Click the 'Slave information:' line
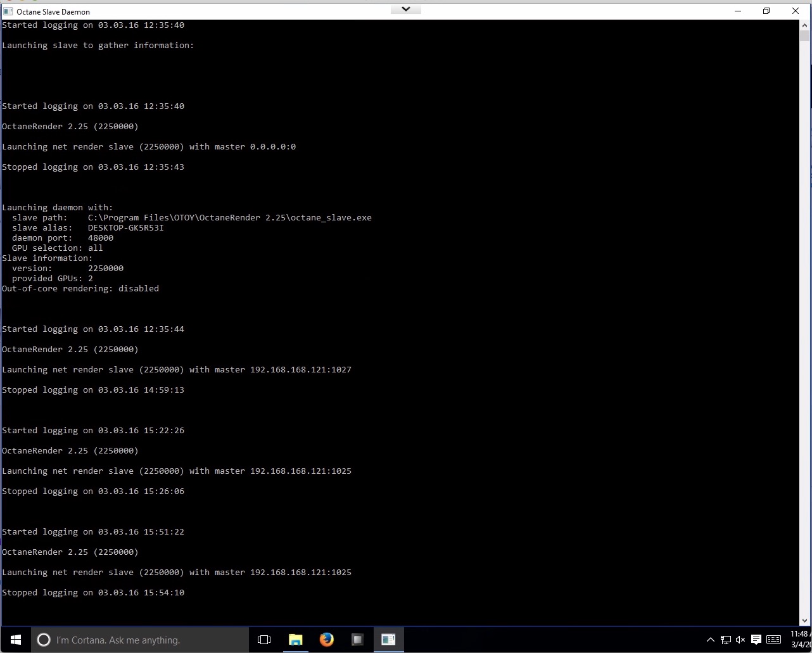The image size is (812, 653). (48, 258)
